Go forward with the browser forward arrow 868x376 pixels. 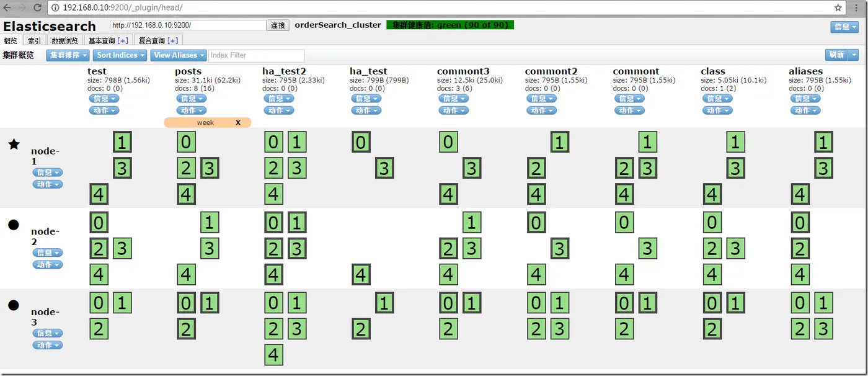tap(22, 7)
